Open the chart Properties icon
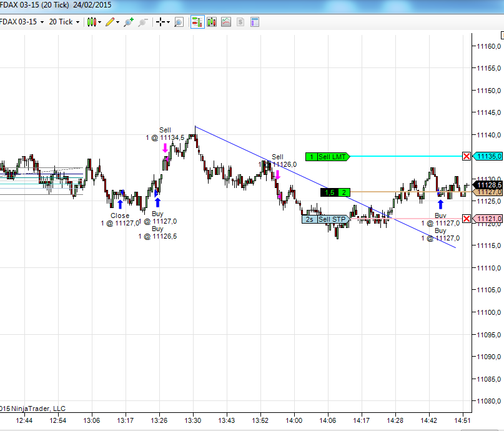 (x=255, y=22)
